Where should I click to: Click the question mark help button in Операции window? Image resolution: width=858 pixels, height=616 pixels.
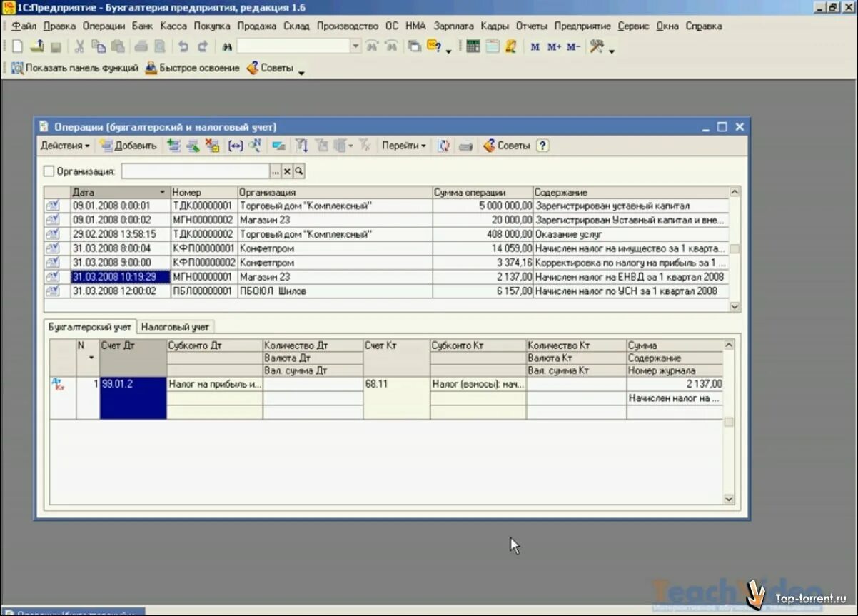542,146
